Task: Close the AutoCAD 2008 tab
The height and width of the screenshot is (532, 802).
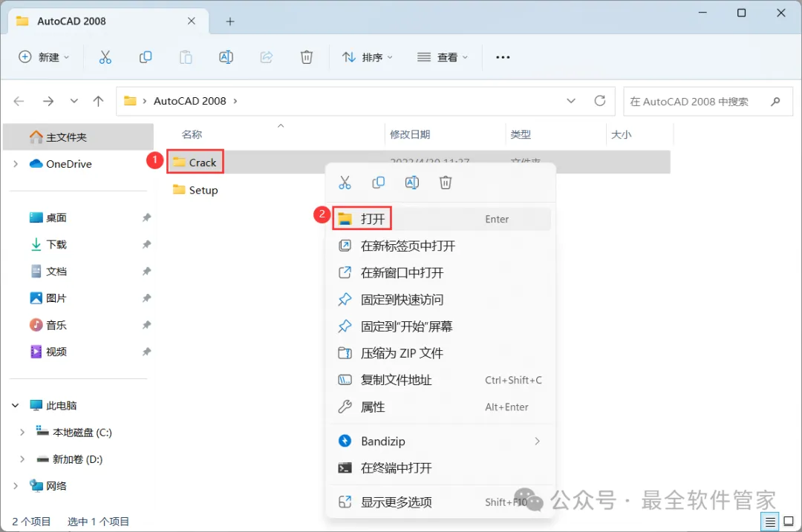Action: pos(192,21)
